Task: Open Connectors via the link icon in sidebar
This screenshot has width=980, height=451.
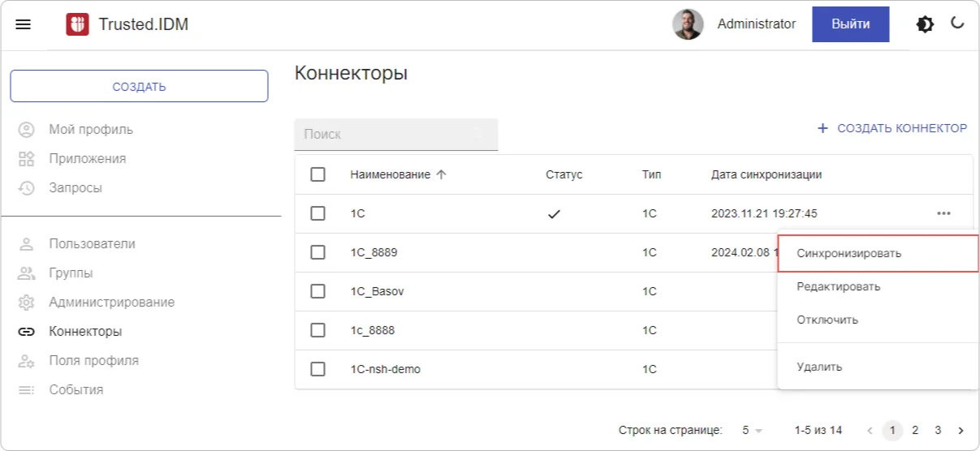Action: [27, 332]
